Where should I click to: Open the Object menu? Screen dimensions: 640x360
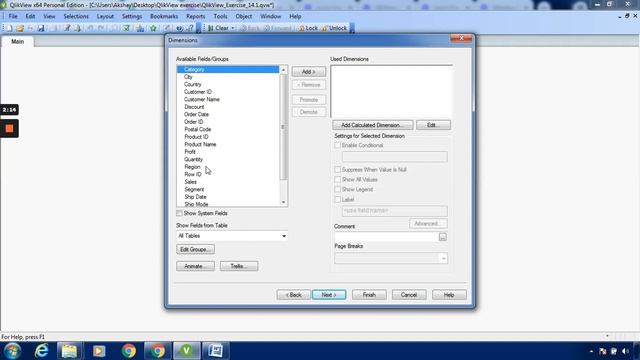pyautogui.click(x=244, y=16)
